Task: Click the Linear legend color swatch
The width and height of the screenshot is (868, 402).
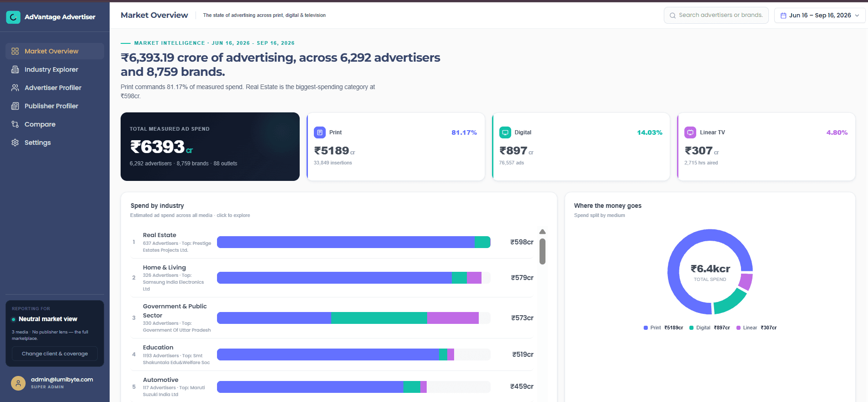Action: pos(738,328)
